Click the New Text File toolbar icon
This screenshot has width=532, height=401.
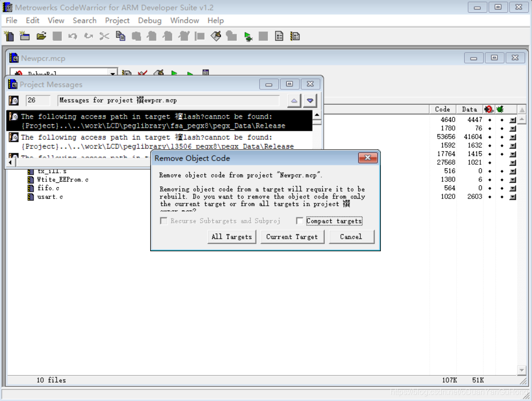(x=9, y=36)
